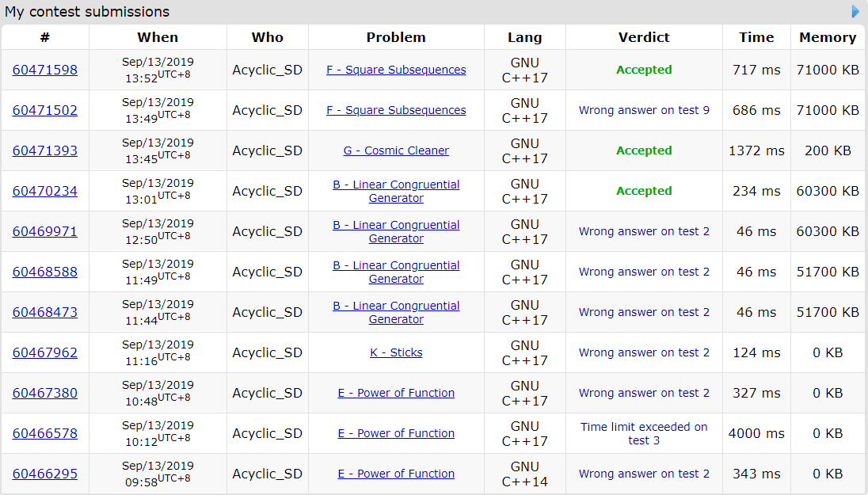868x495 pixels.
Task: Open problem K - Sticks
Action: [x=396, y=352]
